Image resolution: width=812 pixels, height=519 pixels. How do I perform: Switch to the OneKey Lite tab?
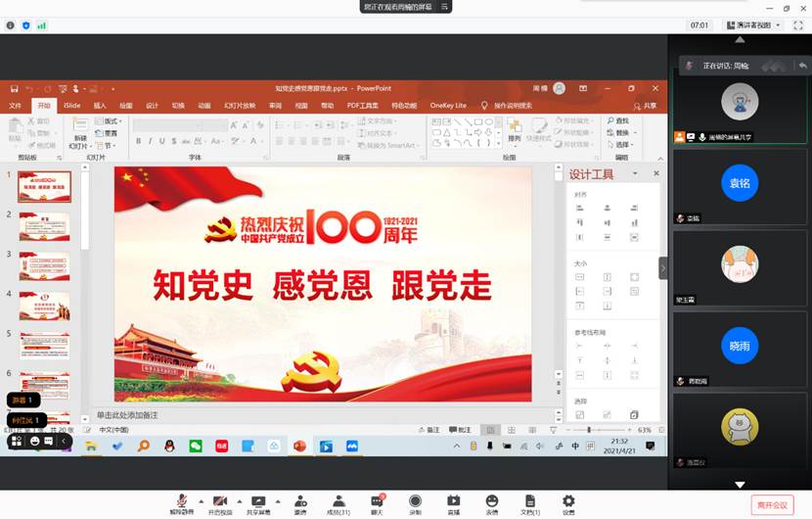pyautogui.click(x=448, y=106)
